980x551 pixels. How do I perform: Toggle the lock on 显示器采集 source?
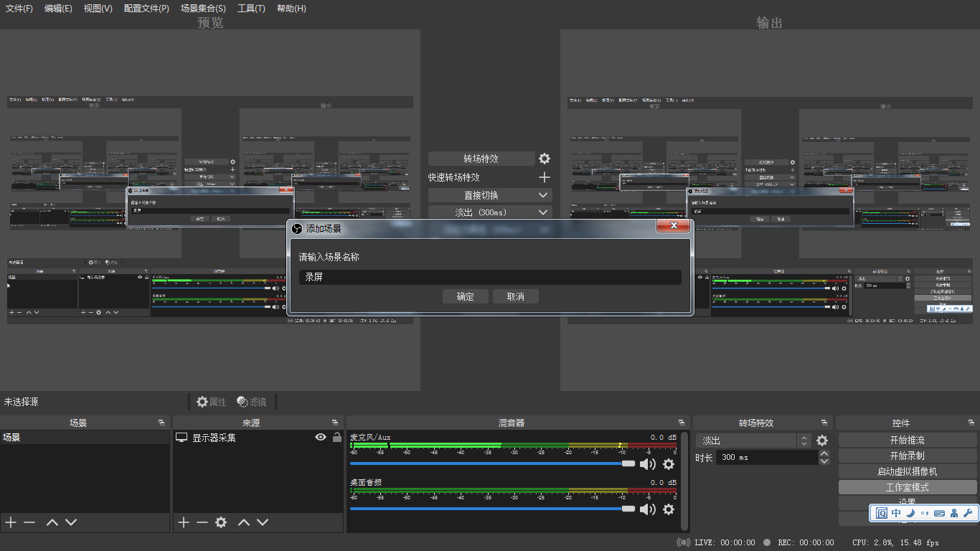point(336,437)
